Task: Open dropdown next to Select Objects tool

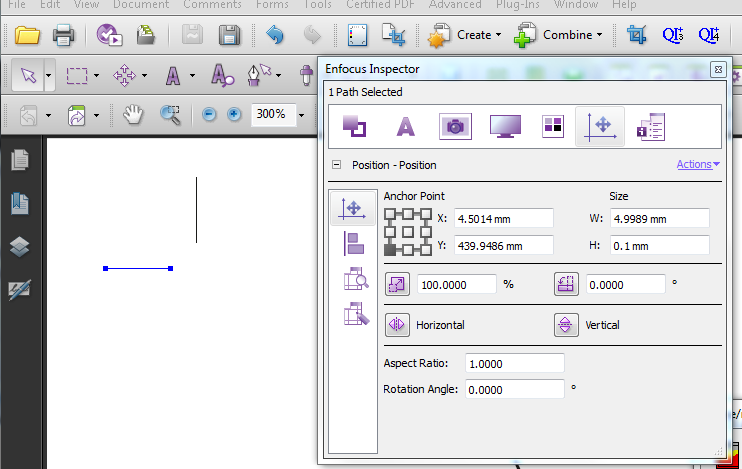Action: click(49, 75)
